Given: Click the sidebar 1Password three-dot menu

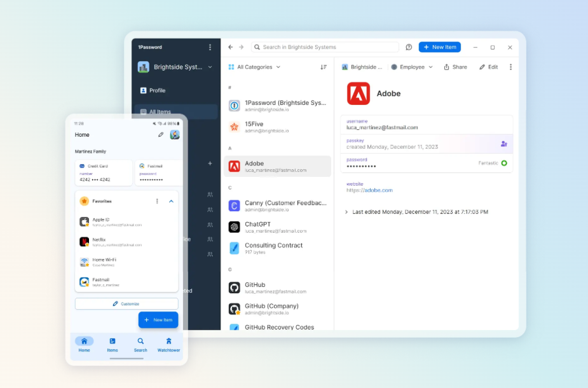Looking at the screenshot, I should (x=210, y=47).
